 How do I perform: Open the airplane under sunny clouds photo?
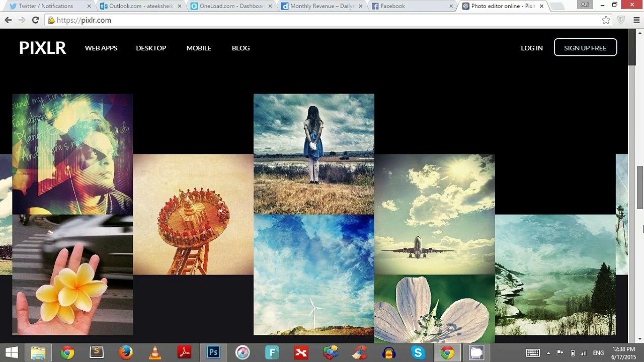point(435,214)
